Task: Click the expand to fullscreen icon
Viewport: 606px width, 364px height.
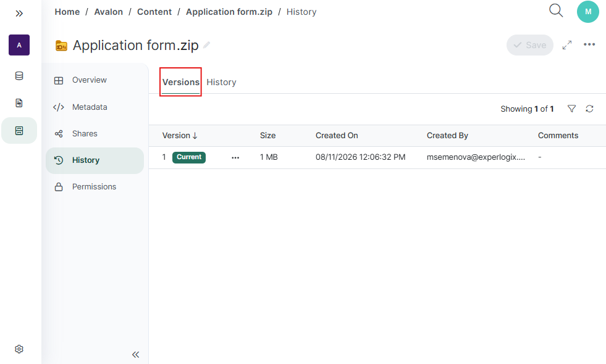Action: pos(567,45)
